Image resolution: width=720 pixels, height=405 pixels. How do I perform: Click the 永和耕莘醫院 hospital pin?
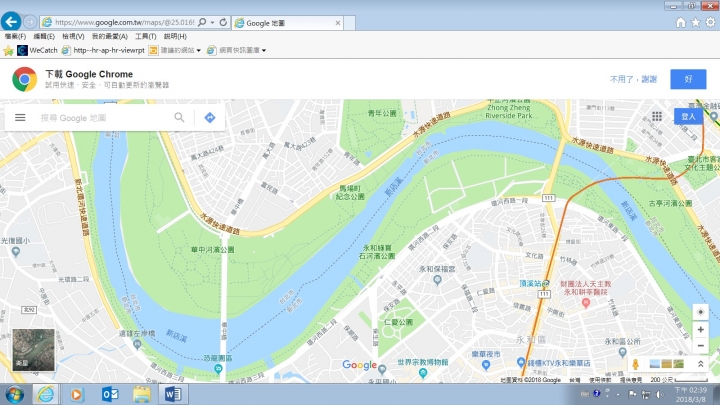pyautogui.click(x=585, y=303)
